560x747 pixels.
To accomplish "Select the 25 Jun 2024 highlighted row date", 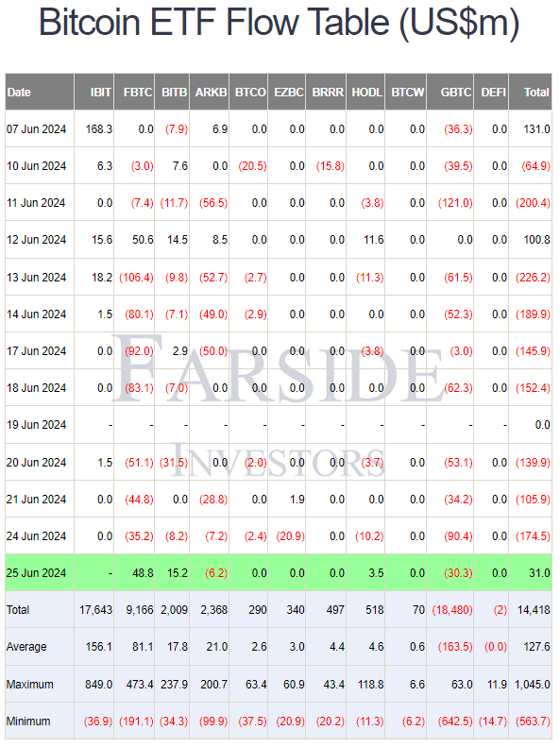I will click(36, 572).
